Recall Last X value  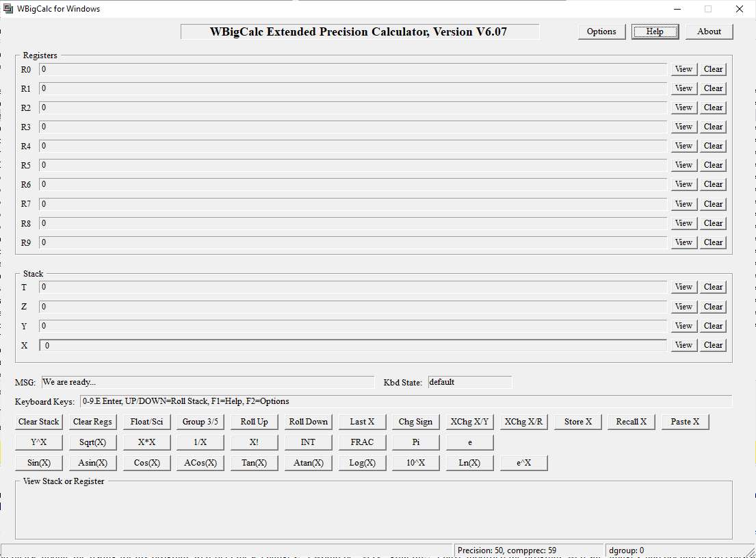(x=362, y=422)
